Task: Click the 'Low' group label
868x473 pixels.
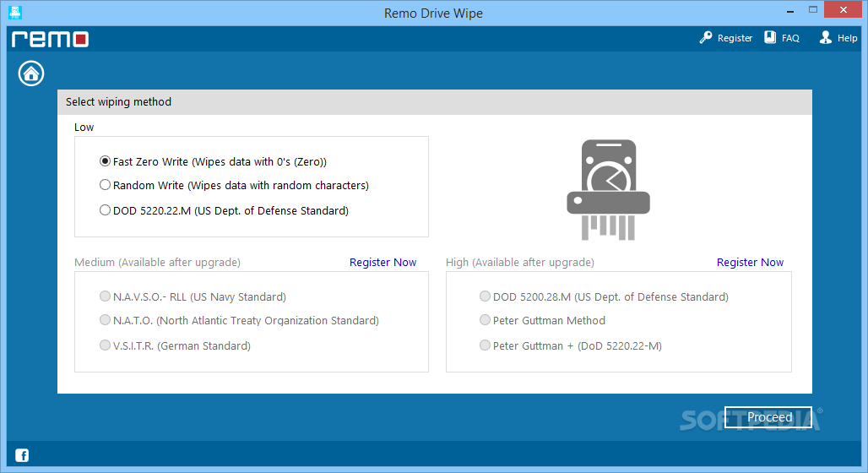Action: 84,128
